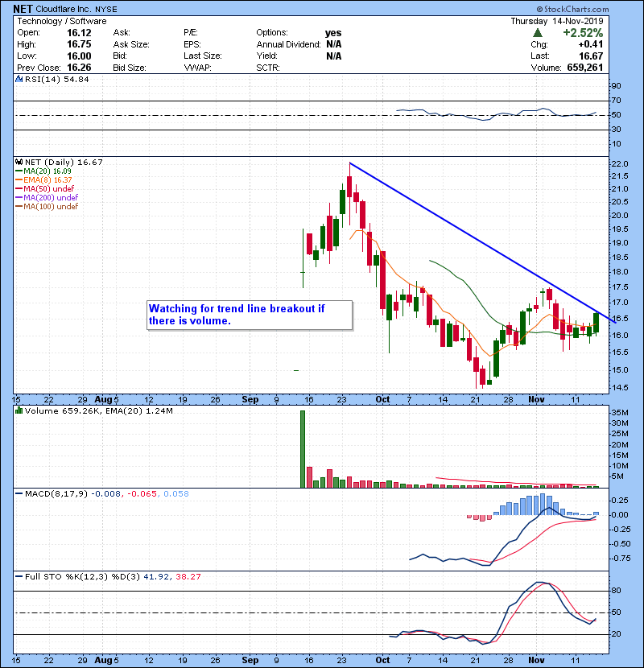Viewport: 644px width, 668px height.
Task: Select the stochastic %D value 38.27
Action: click(188, 577)
